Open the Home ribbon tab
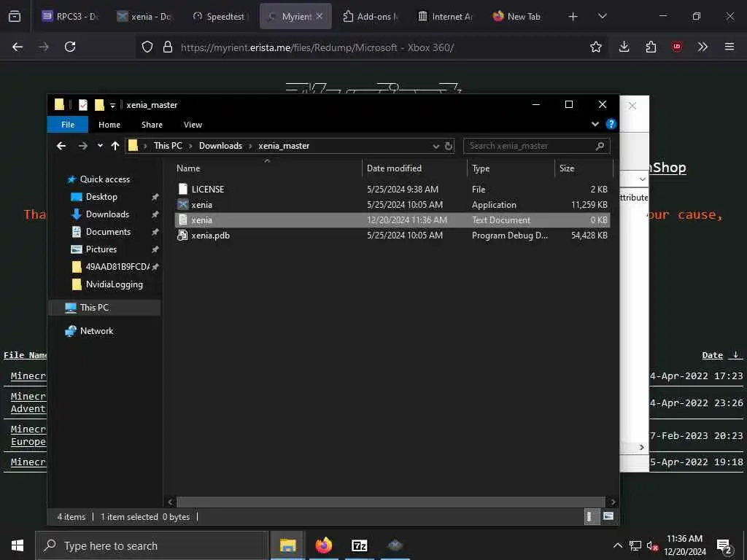Image resolution: width=747 pixels, height=560 pixels. pos(109,125)
